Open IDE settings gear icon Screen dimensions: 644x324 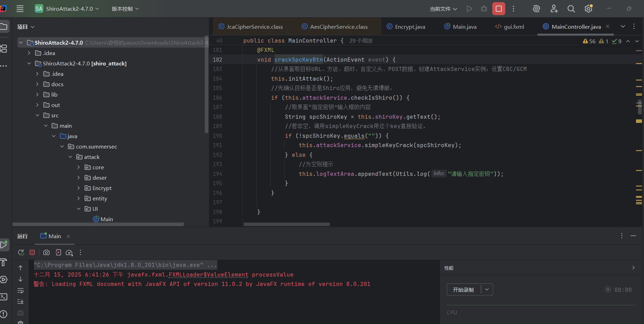point(588,9)
